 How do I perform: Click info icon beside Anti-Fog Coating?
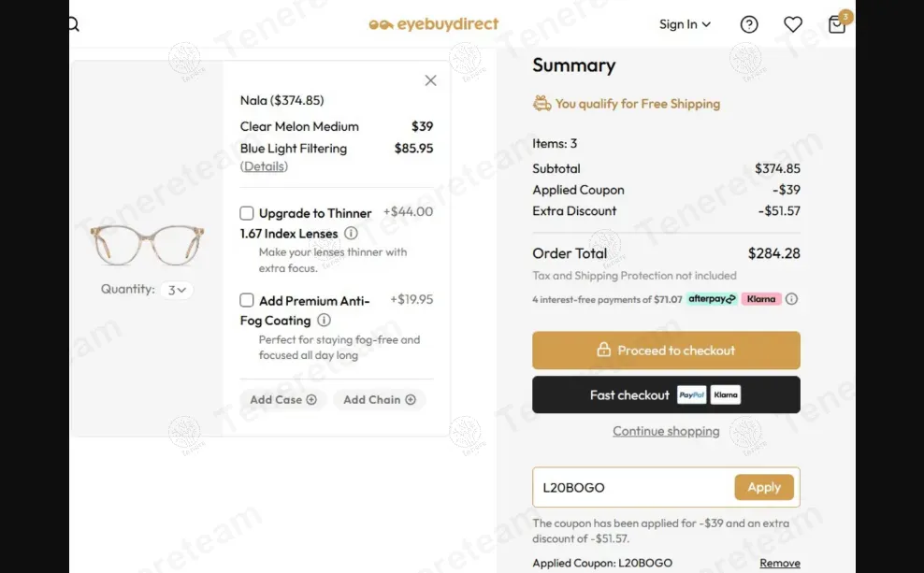point(324,321)
